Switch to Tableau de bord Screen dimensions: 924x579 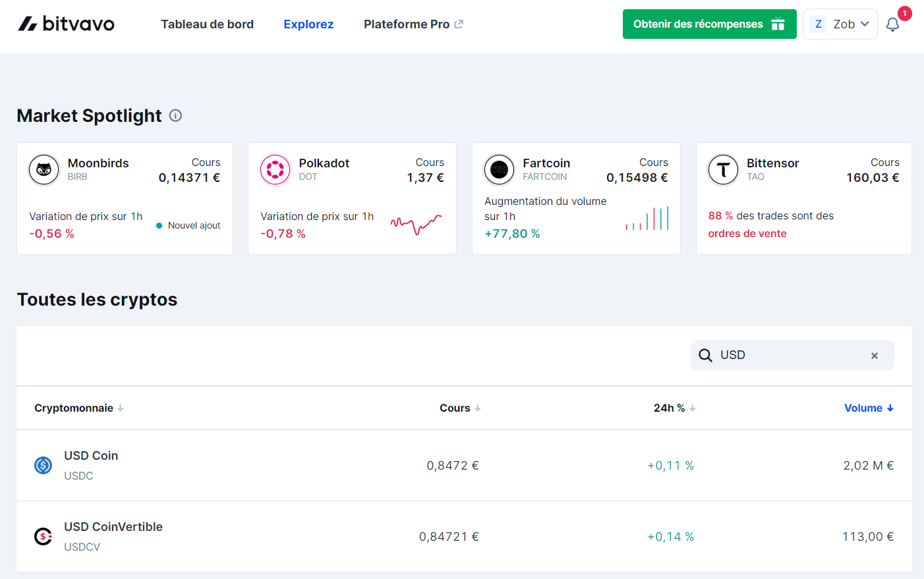207,24
